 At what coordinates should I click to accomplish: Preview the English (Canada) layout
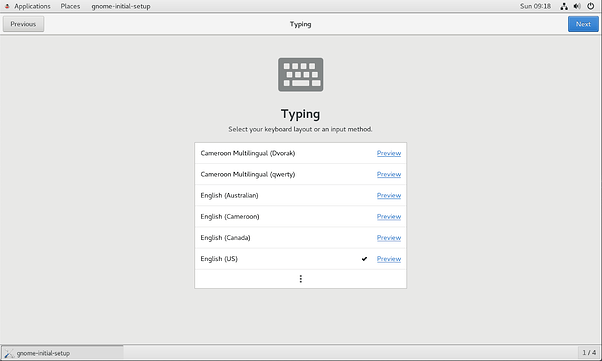(389, 238)
